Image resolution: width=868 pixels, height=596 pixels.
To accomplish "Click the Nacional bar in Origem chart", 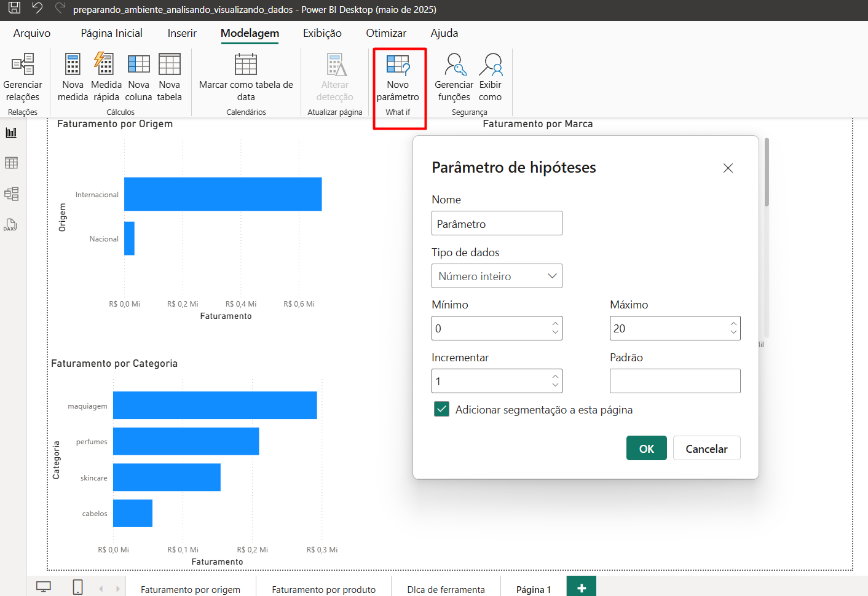I will click(x=129, y=238).
